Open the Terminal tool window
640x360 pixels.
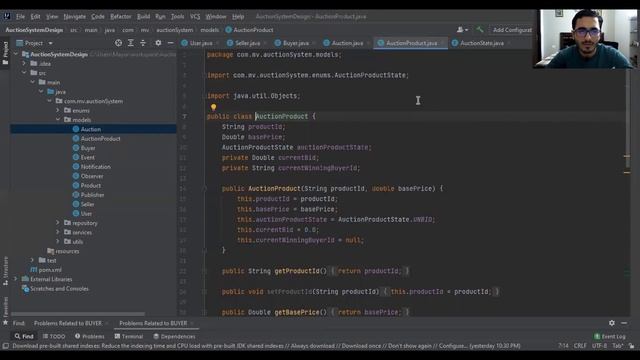[x=129, y=336]
